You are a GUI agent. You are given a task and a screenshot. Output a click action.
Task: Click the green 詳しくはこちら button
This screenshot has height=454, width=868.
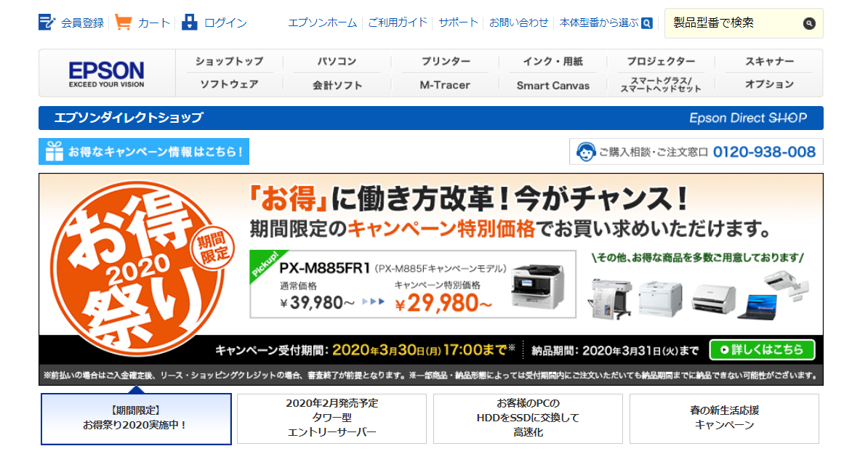[763, 349]
